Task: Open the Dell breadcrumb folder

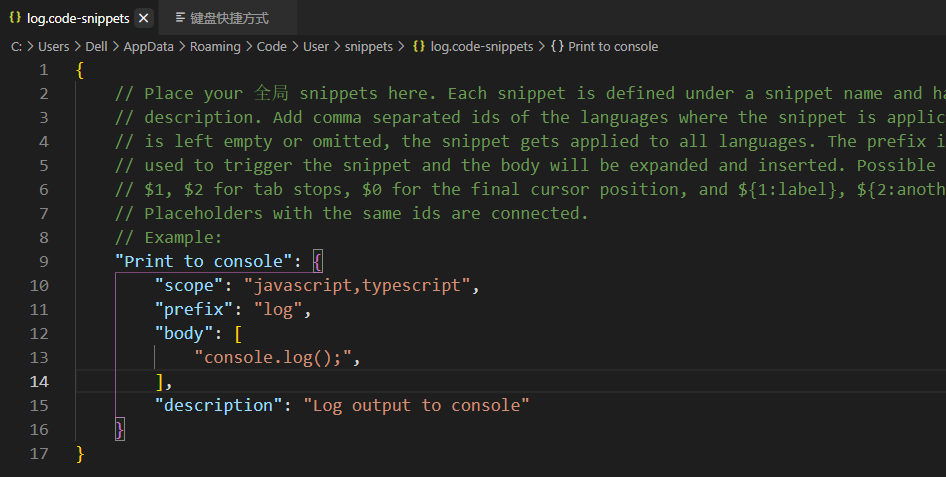Action: (97, 46)
